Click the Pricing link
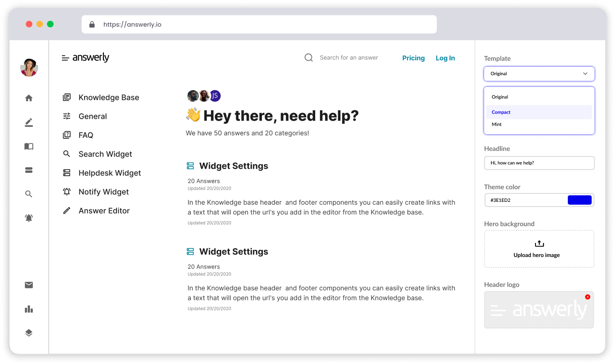Image resolution: width=615 pixels, height=364 pixels. point(413,58)
